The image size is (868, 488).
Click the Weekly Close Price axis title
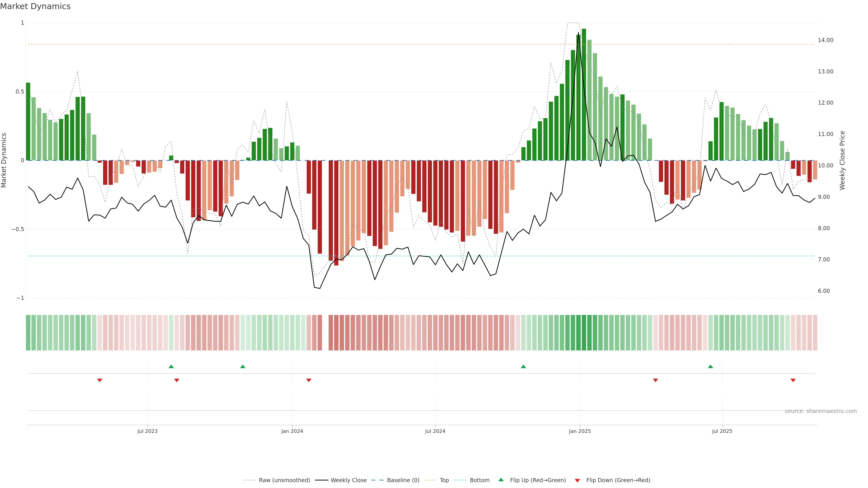[x=842, y=160]
